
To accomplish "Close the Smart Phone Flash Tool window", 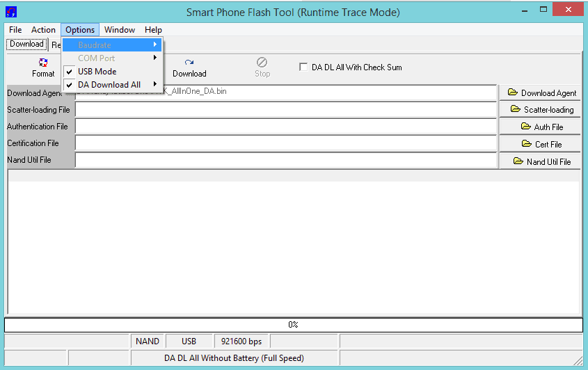I will [568, 9].
